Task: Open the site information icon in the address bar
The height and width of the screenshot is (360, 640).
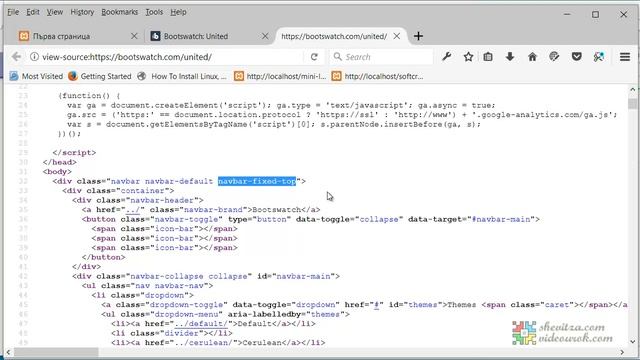Action: click(34, 57)
